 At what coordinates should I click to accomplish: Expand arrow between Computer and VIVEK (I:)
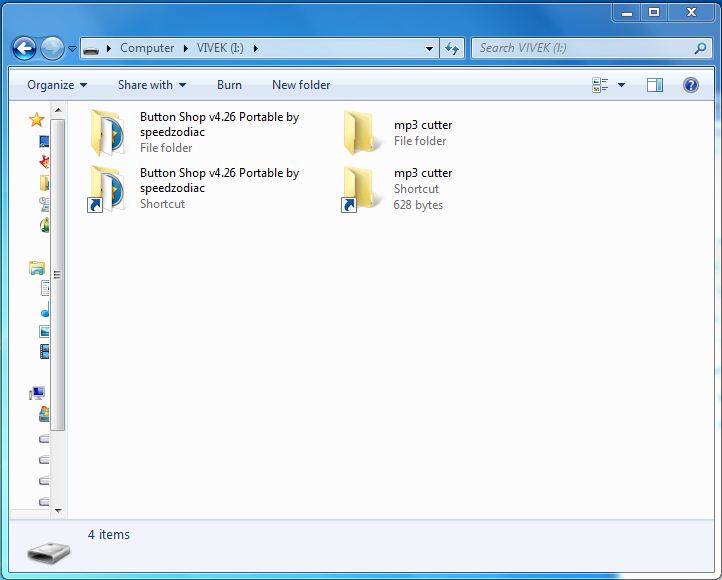186,48
